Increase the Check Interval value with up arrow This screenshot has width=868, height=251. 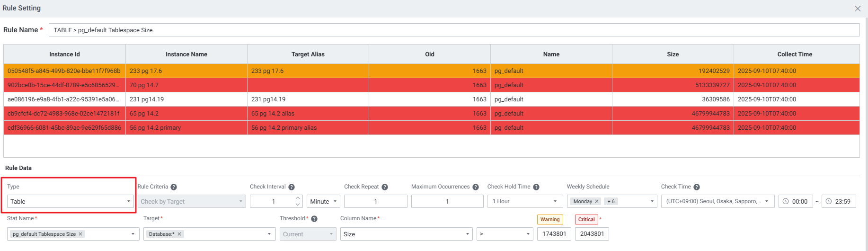[298, 198]
